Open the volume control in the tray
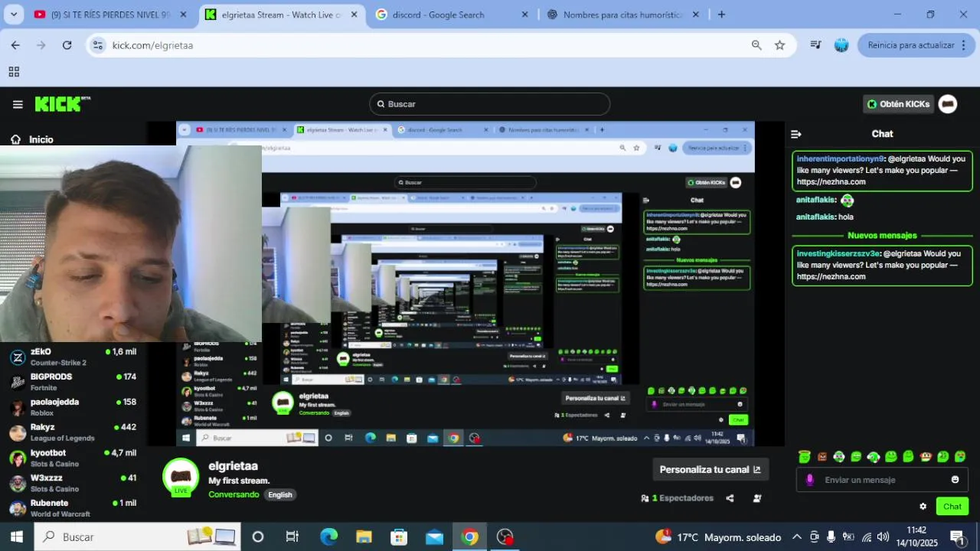This screenshot has width=980, height=551. pos(883,537)
